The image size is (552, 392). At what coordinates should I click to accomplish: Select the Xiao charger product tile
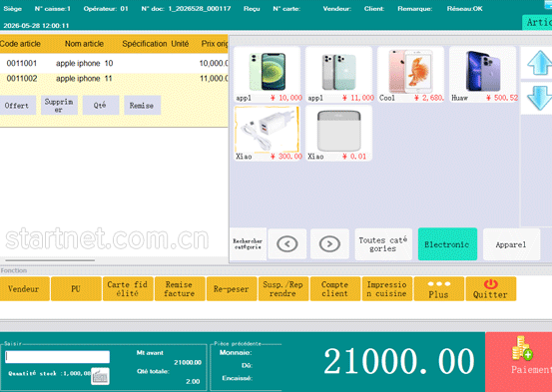pyautogui.click(x=267, y=133)
